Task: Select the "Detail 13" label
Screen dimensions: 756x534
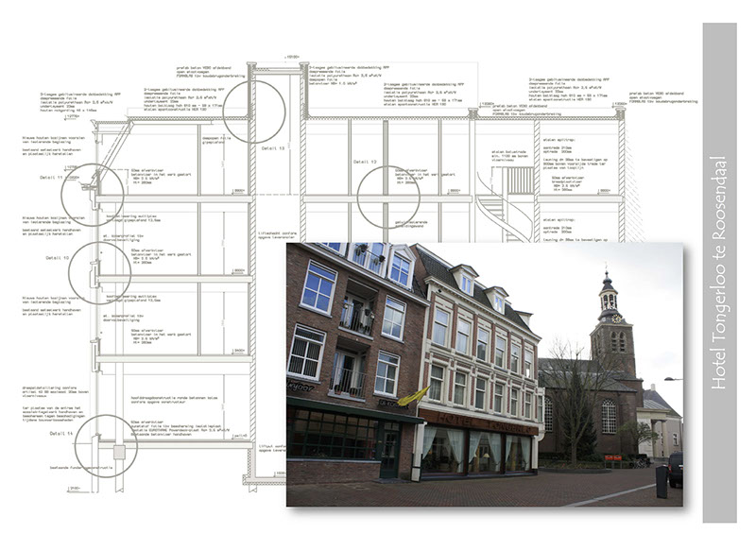Action: pyautogui.click(x=273, y=148)
